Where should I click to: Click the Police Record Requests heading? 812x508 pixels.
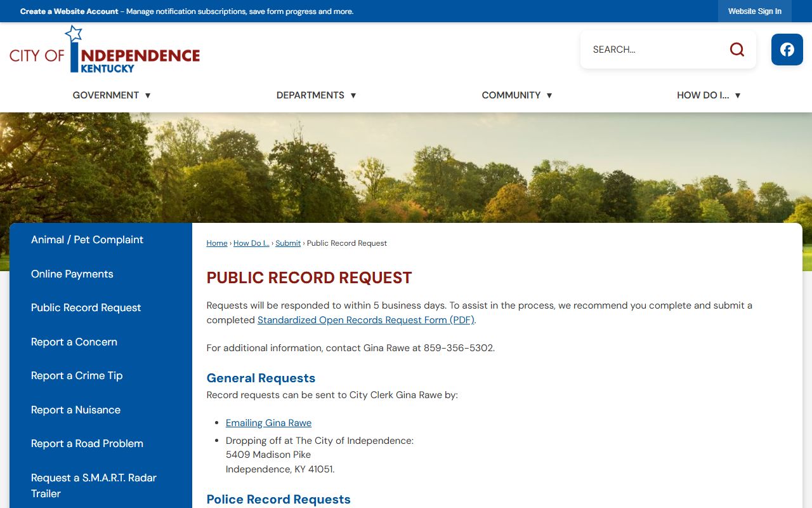278,500
